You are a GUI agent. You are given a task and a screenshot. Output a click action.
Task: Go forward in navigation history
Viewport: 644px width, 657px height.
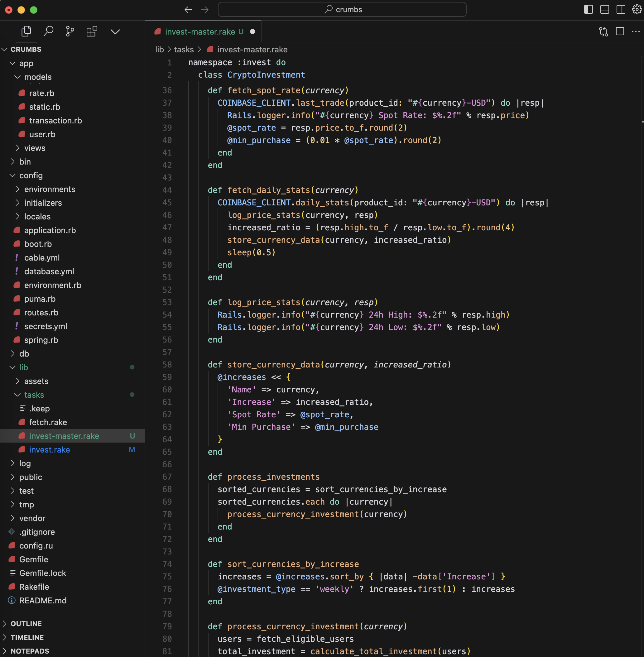click(x=204, y=9)
